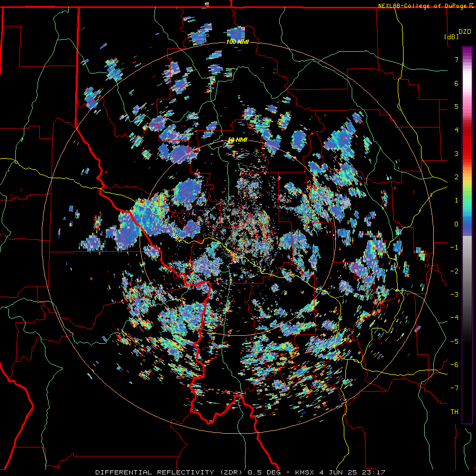
Task: Select the -1 scale label
Action: coord(454,248)
